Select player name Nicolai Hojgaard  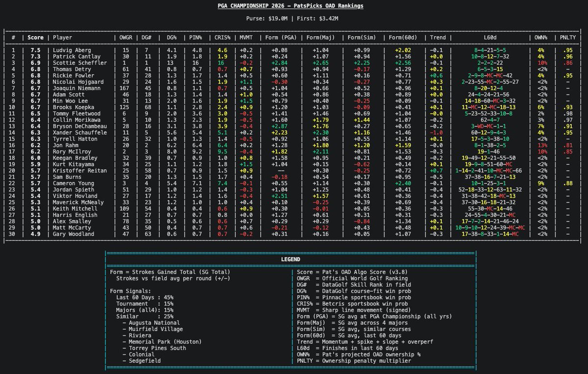79,82
